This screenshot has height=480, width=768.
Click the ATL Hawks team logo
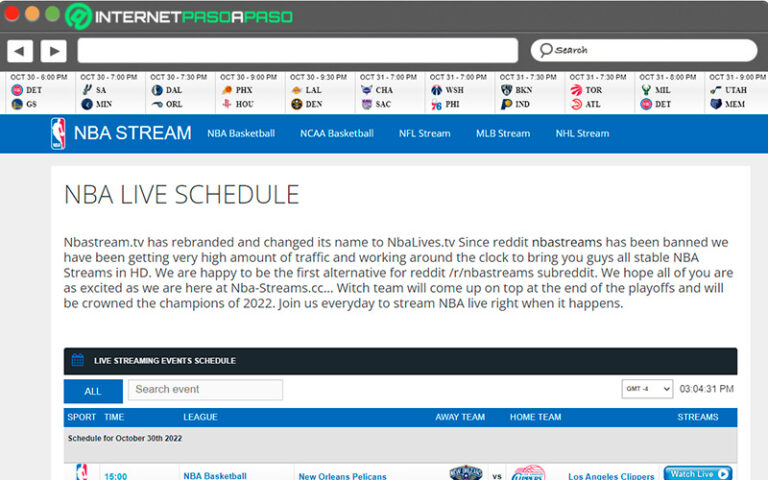[x=576, y=104]
